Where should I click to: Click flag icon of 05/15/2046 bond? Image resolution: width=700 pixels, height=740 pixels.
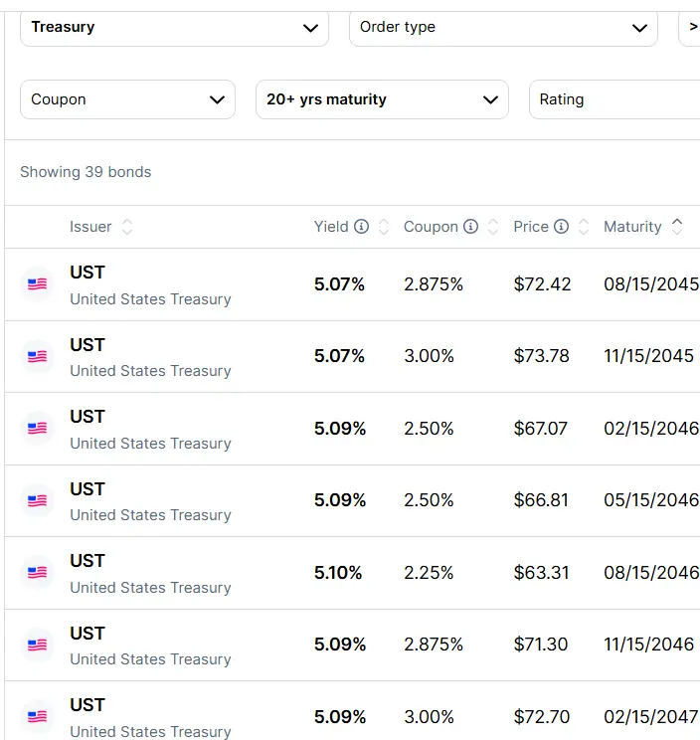click(37, 500)
